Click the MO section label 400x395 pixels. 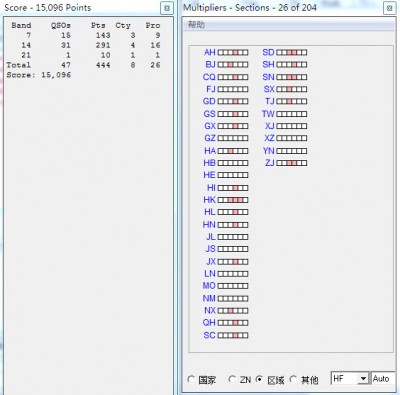click(209, 286)
